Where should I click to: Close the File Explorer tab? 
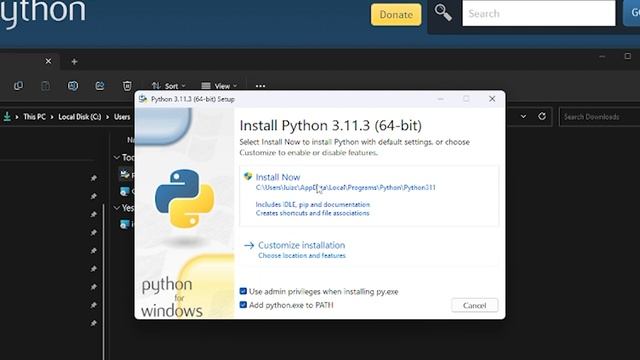pyautogui.click(x=48, y=61)
